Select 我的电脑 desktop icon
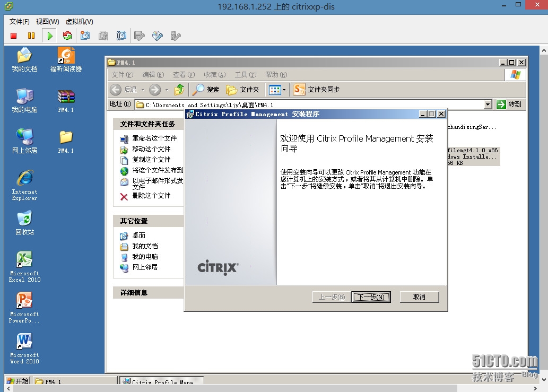This screenshot has height=392, width=548. tap(24, 101)
